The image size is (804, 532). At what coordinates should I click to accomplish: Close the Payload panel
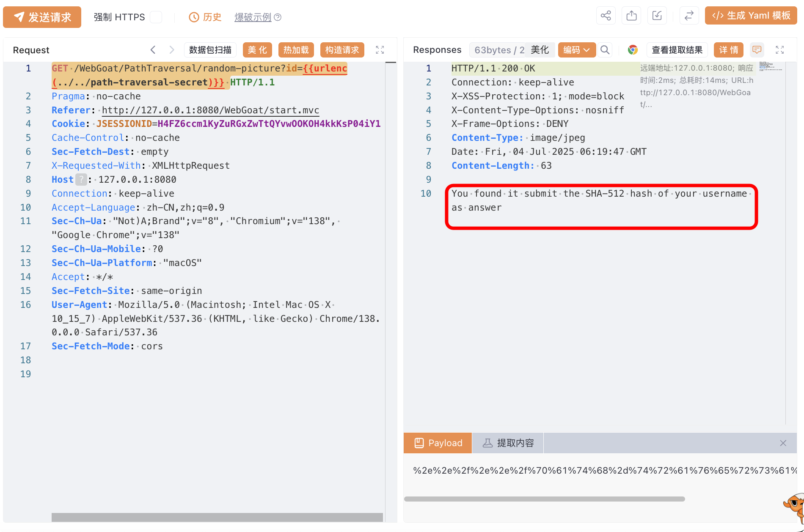pyautogui.click(x=783, y=443)
